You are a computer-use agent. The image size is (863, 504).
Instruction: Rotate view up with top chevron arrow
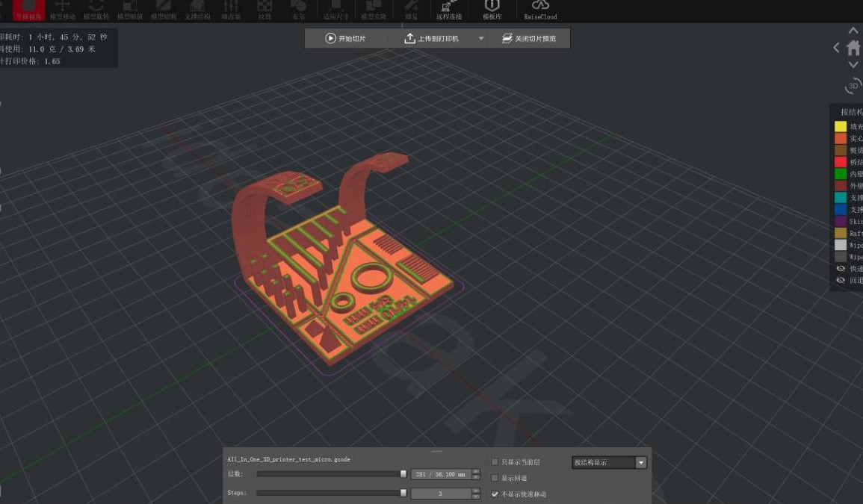pyautogui.click(x=853, y=31)
